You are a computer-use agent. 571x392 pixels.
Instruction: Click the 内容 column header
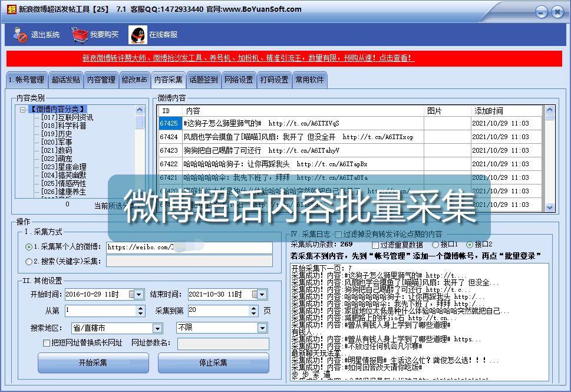click(x=303, y=111)
